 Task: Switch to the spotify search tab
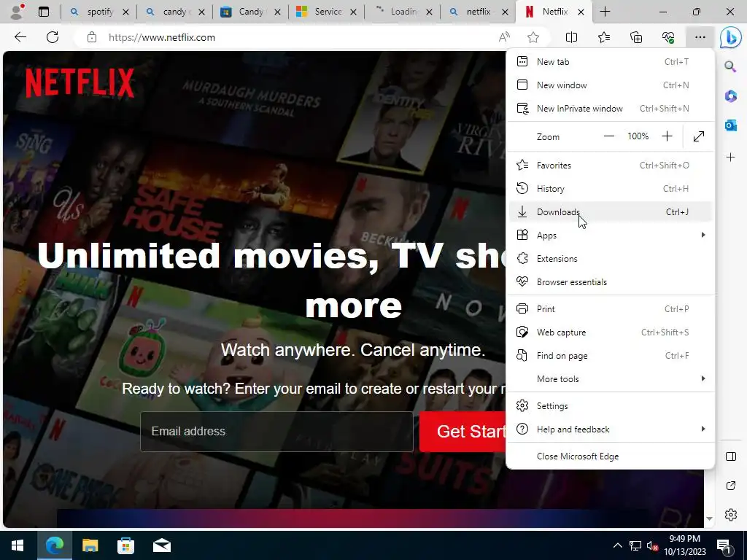[x=98, y=12]
